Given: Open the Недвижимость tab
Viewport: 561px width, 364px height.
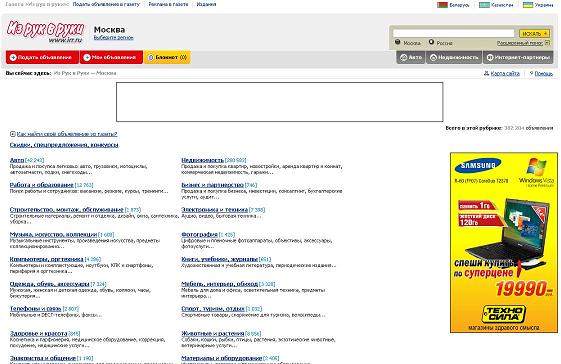Looking at the screenshot, I should (x=454, y=57).
